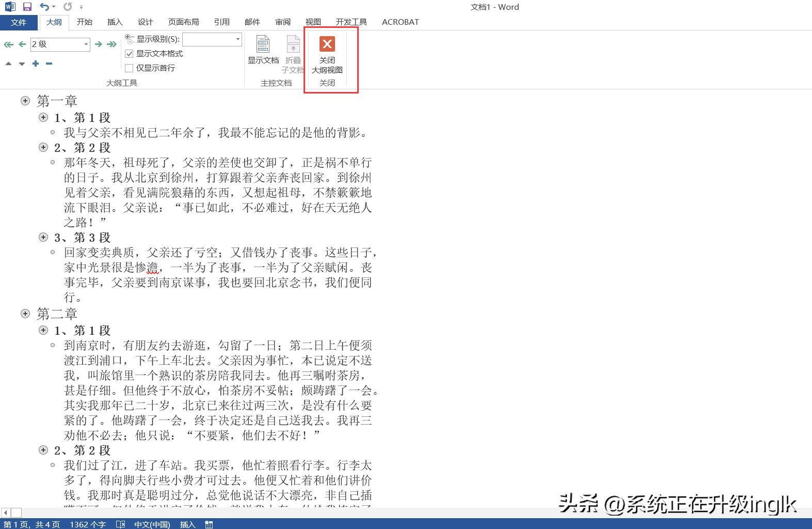The height and width of the screenshot is (529, 812).
Task: Open Customize Quick Access Toolbar dropdown
Action: point(82,7)
